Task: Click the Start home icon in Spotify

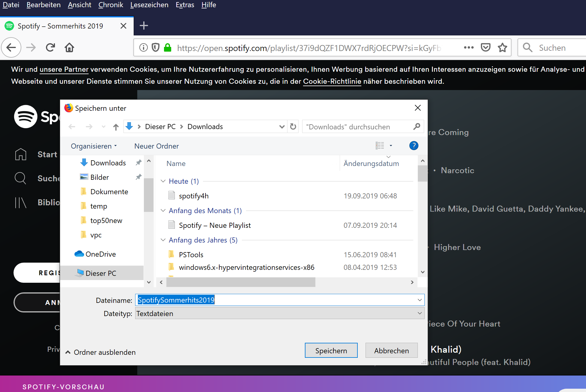Action: point(21,154)
